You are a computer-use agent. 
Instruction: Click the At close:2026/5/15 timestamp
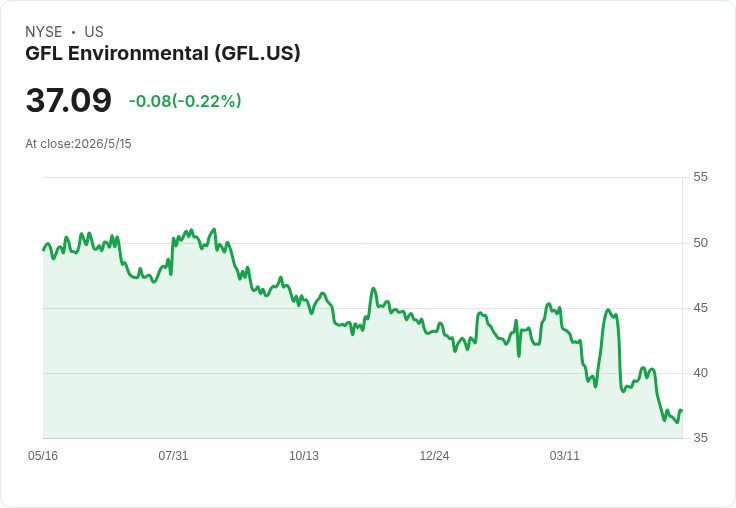[x=78, y=144]
